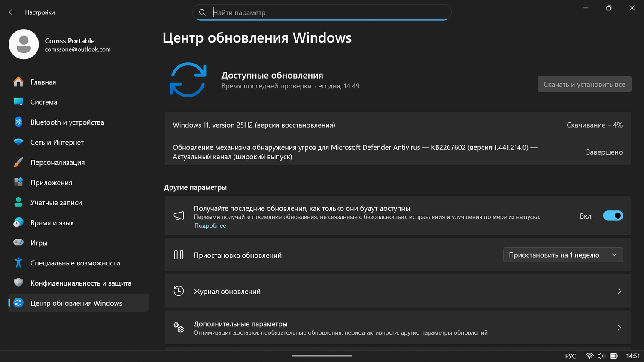Open Главная in the sidebar
Image resolution: width=644 pixels, height=362 pixels.
[79, 82]
